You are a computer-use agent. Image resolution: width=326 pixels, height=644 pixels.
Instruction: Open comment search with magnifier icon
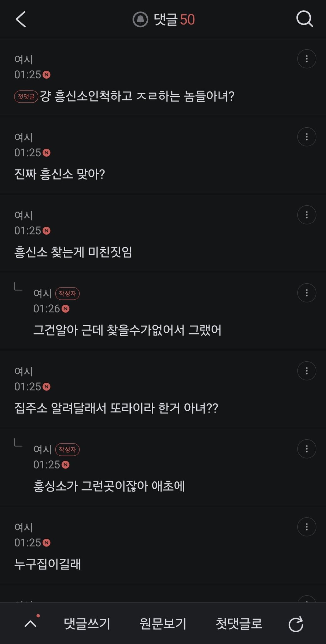304,19
